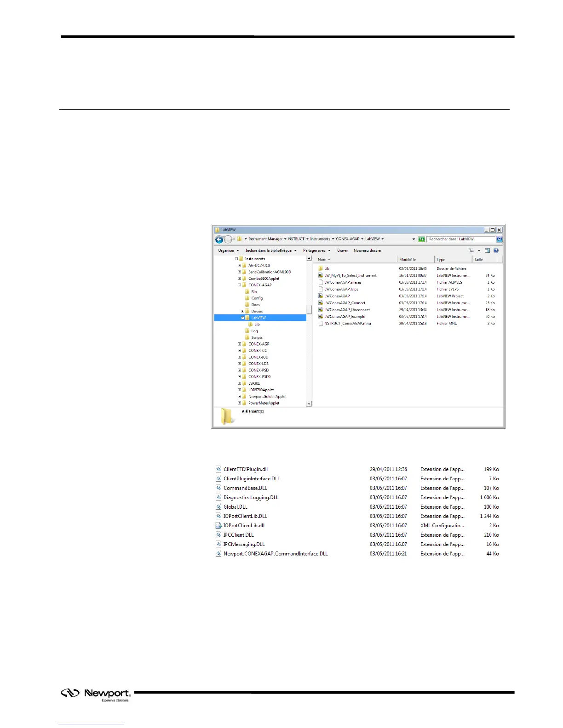Image resolution: width=563 pixels, height=728 pixels.
Task: Select the NSTRUCT_ConexAGAP.mnu file icon
Action: [321, 324]
